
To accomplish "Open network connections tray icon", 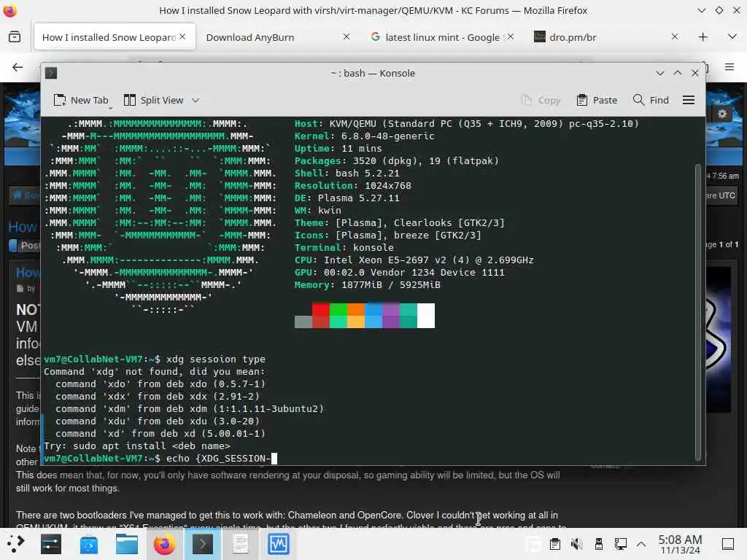I will click(x=620, y=544).
